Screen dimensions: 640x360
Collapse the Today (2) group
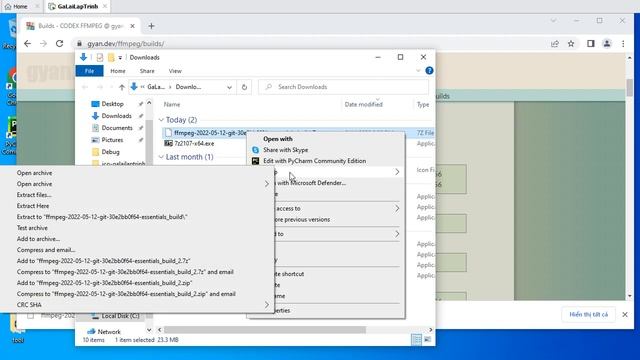coord(161,120)
